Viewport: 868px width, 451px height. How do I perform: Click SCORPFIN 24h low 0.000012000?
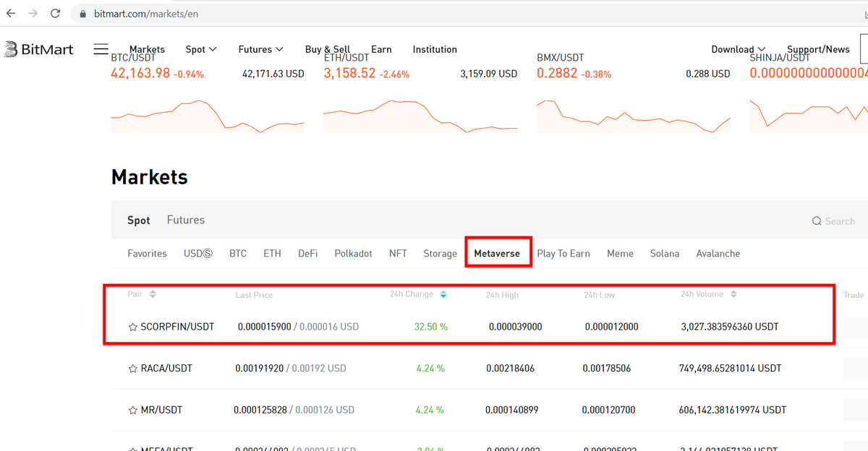[612, 327]
